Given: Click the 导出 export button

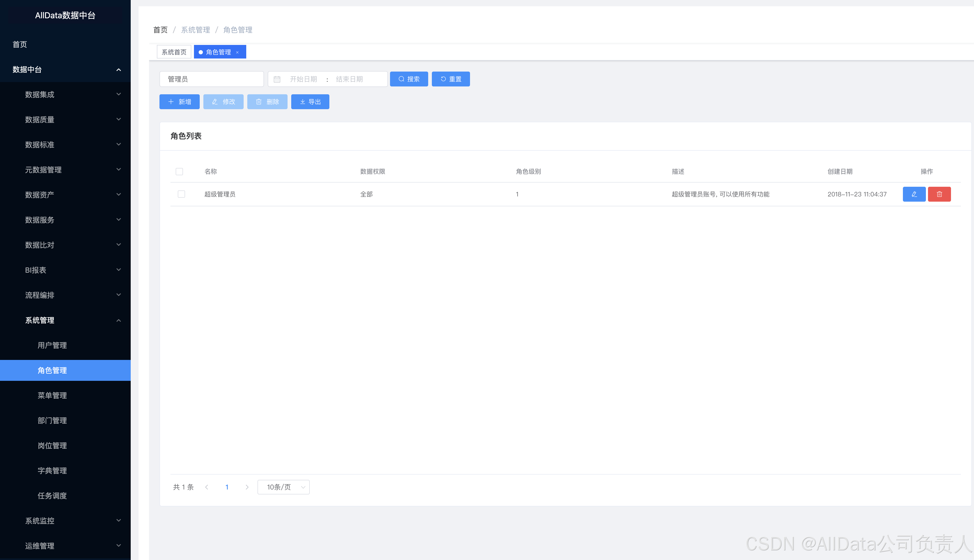Looking at the screenshot, I should tap(310, 102).
